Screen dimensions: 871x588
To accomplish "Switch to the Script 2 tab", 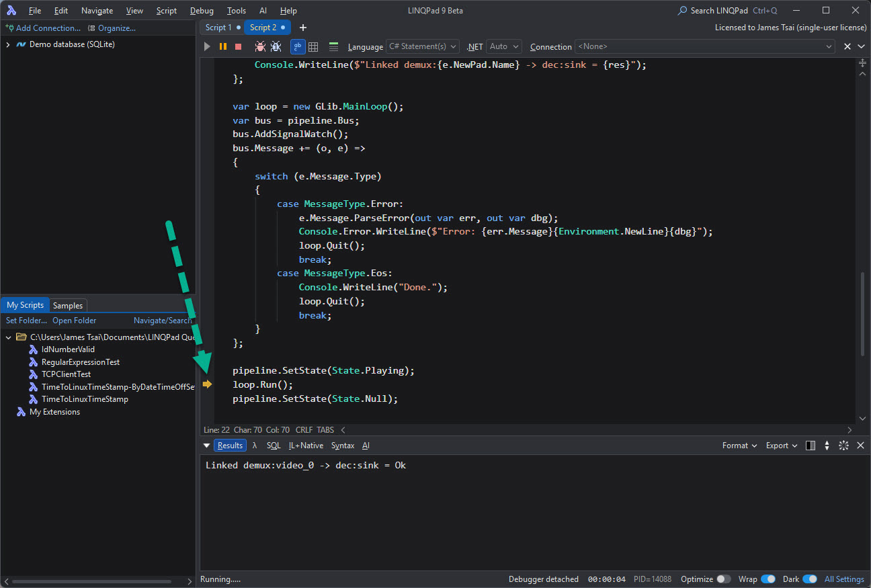I will (267, 28).
